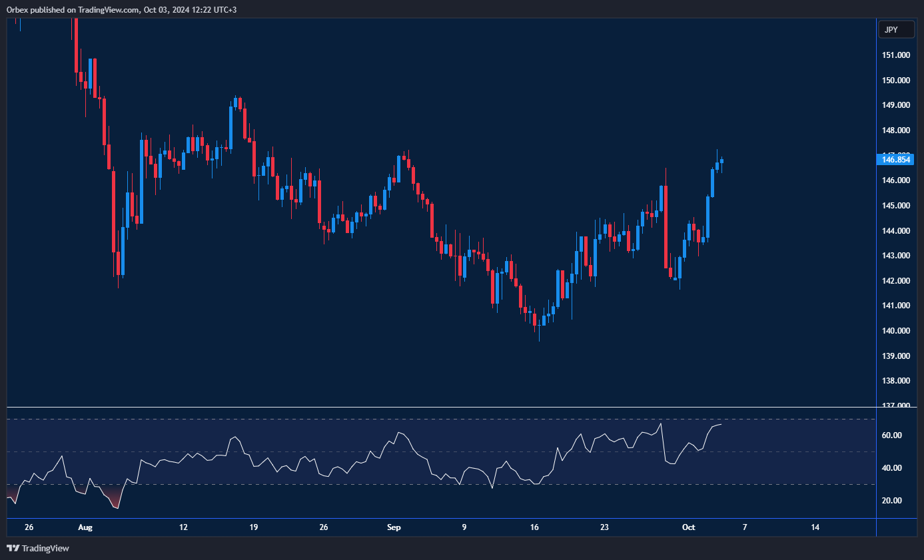Select the JPY currency badge on the price scale
This screenshot has width=924, height=560.
[896, 29]
